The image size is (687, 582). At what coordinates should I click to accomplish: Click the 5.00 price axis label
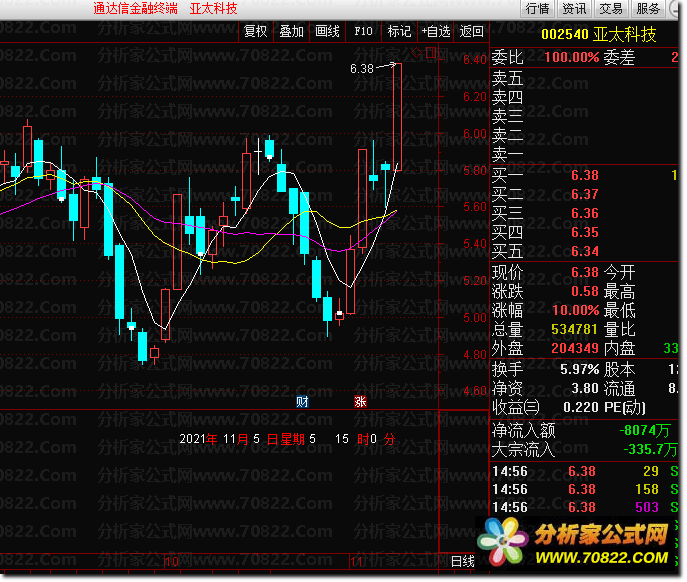(475, 318)
